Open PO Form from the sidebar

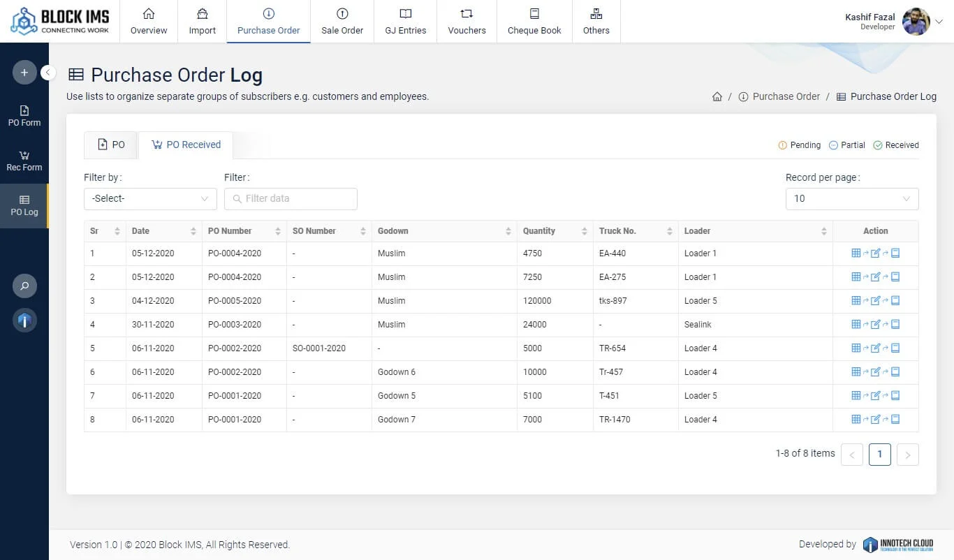(x=24, y=116)
